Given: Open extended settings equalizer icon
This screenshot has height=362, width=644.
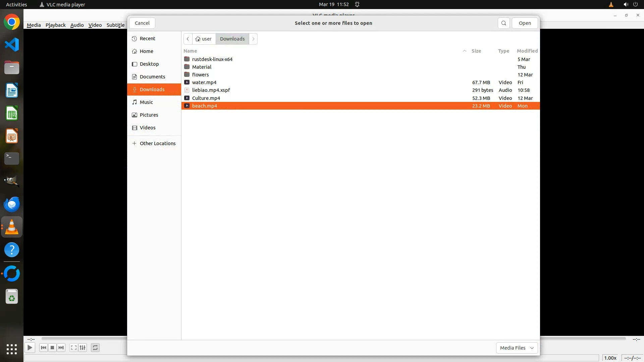Looking at the screenshot, I should (83, 348).
